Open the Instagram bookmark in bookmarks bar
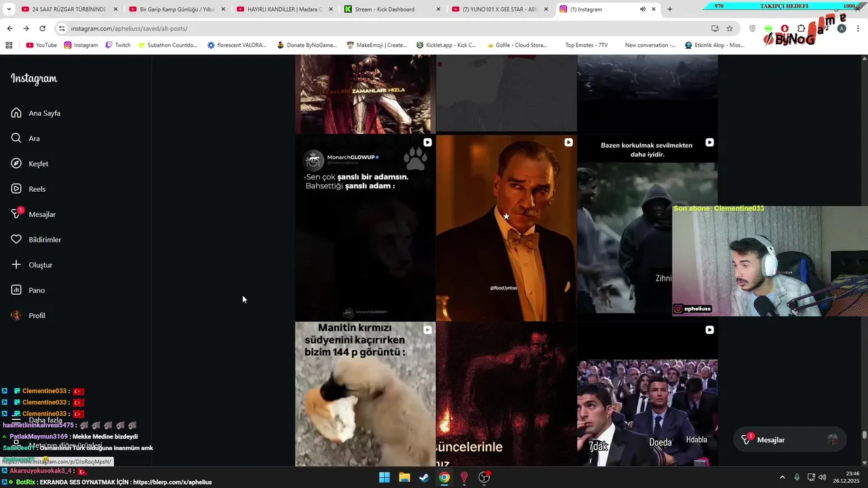 point(81,45)
